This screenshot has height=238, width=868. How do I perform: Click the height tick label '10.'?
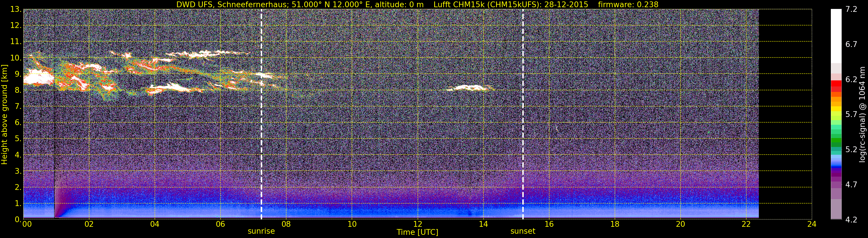click(16, 58)
